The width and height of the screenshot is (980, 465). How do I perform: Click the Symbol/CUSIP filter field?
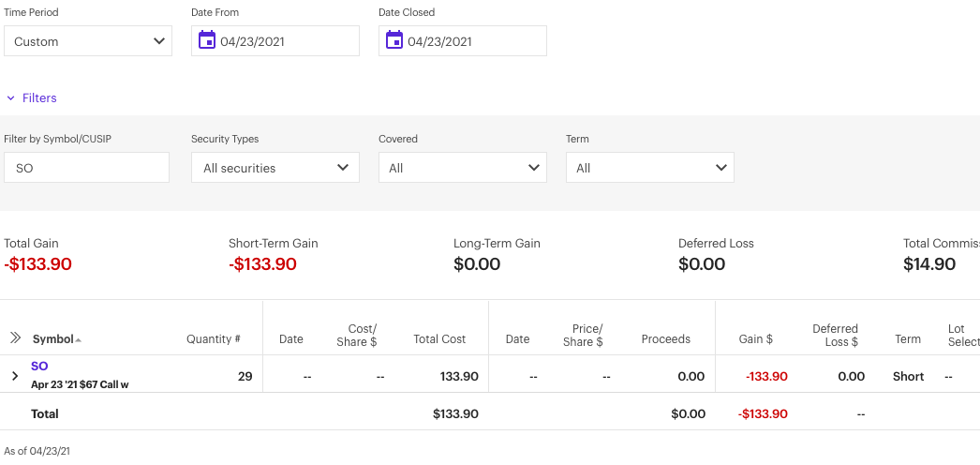[87, 168]
